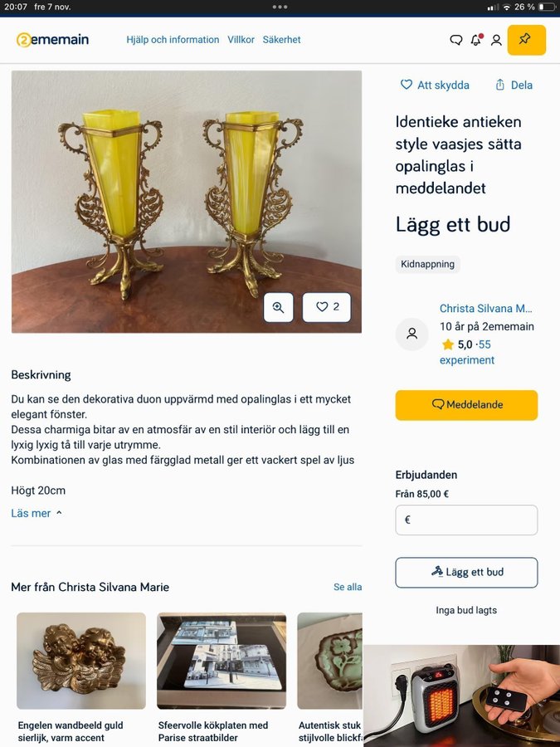The width and height of the screenshot is (560, 747).
Task: Open the Säkerhet menu item
Action: (x=281, y=40)
